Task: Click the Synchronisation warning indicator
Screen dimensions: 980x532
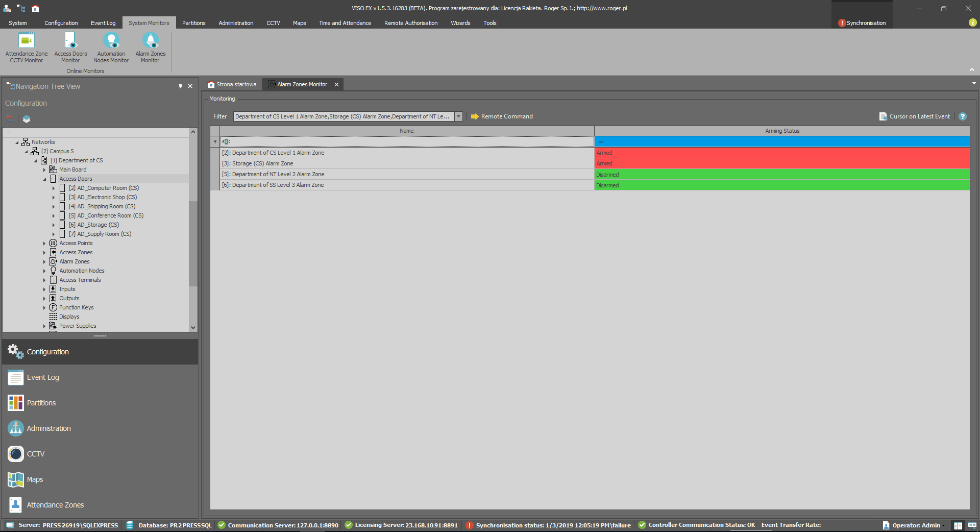Action: pyautogui.click(x=862, y=23)
